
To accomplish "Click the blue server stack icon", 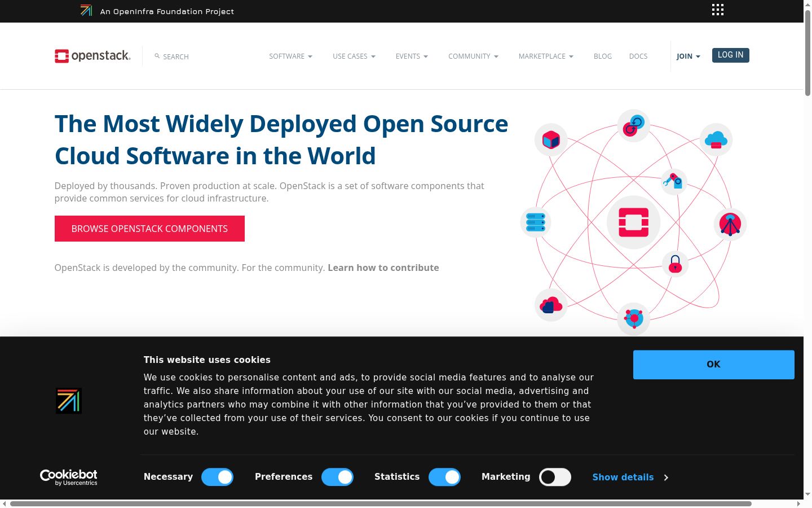I will coord(536,222).
